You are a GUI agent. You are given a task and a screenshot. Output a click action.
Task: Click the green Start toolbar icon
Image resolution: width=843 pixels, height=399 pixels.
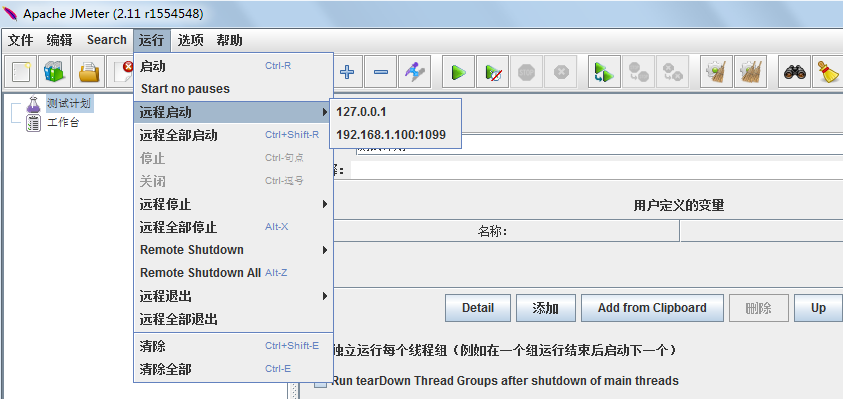459,72
